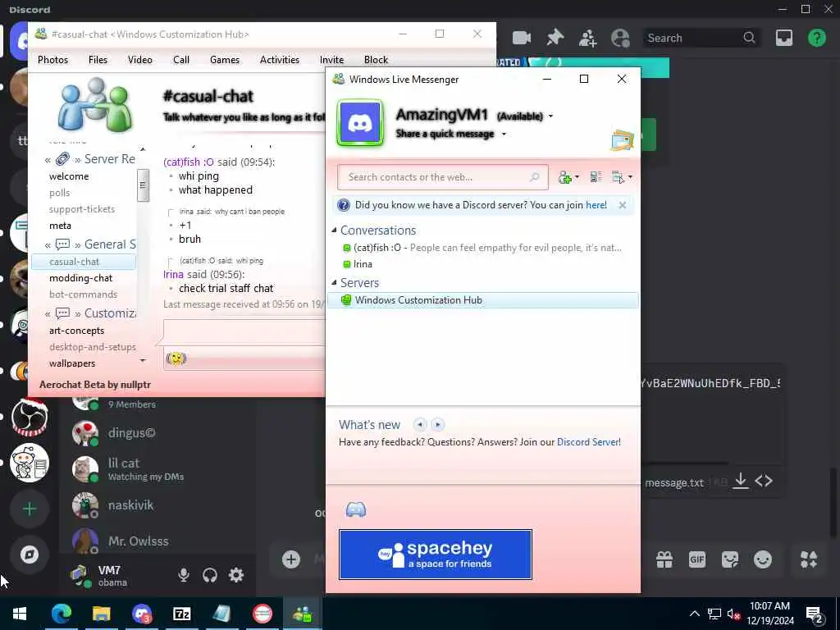This screenshot has width=840, height=630.
Task: Open the Photos menu in chat window
Action: point(52,59)
